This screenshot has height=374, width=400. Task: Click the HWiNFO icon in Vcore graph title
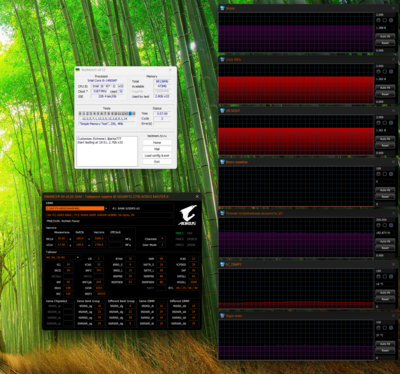[222, 8]
